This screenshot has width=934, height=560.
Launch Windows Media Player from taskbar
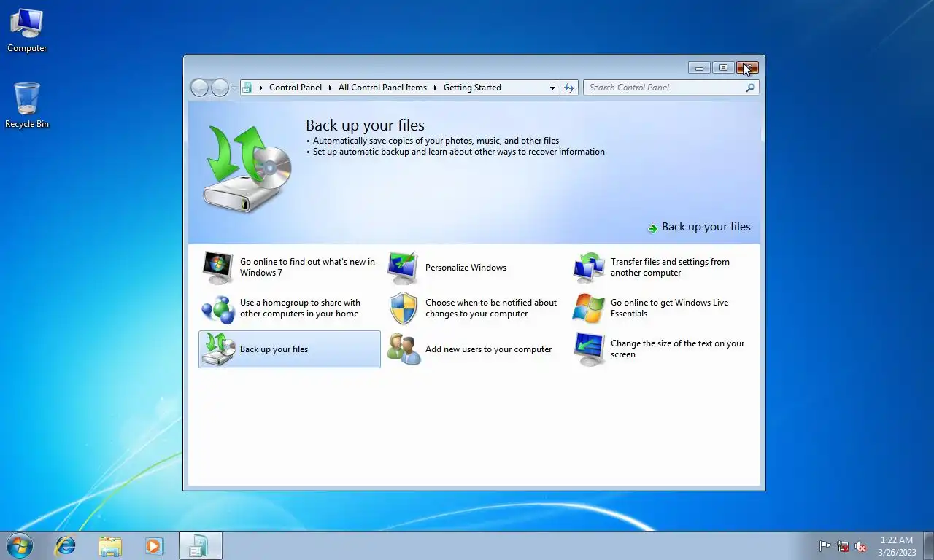pyautogui.click(x=153, y=545)
